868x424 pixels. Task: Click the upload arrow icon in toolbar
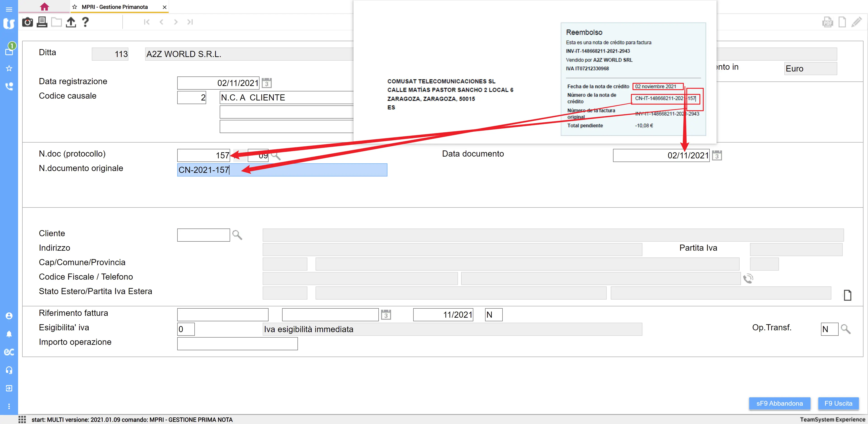(x=71, y=22)
